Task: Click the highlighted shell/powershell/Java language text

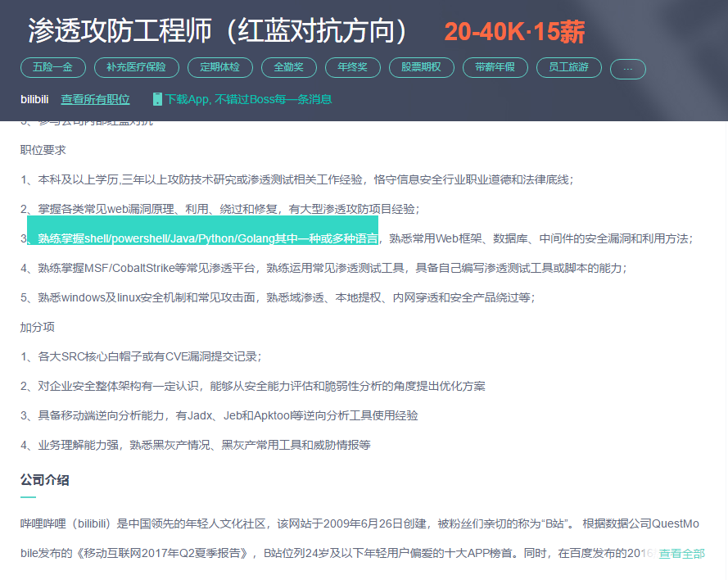Action: (207, 238)
